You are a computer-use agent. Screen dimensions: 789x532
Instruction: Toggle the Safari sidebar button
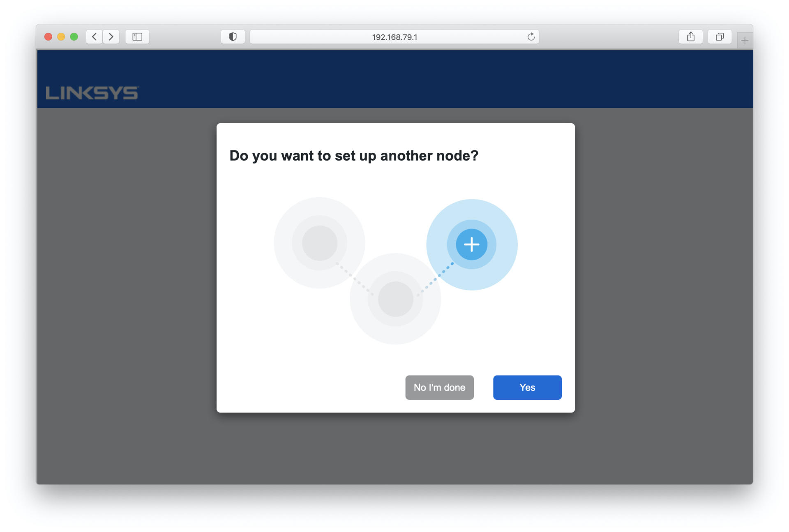[137, 37]
